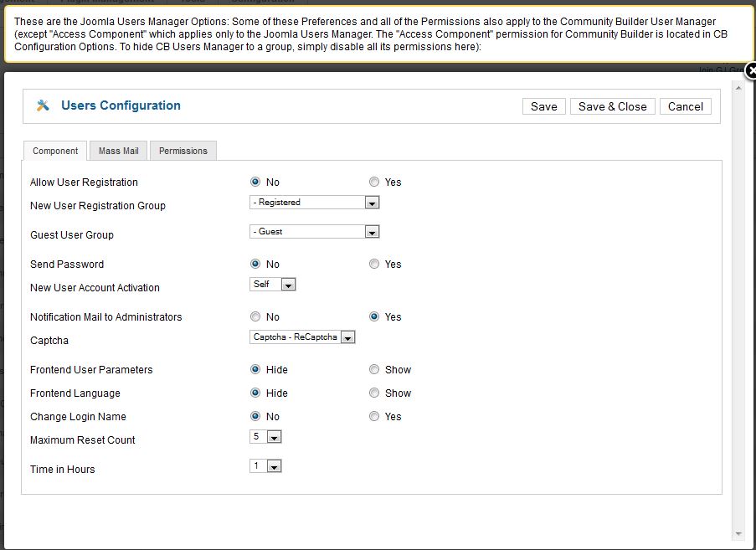Image resolution: width=756 pixels, height=550 pixels.
Task: Set Allow User Registration to No
Action: click(255, 182)
